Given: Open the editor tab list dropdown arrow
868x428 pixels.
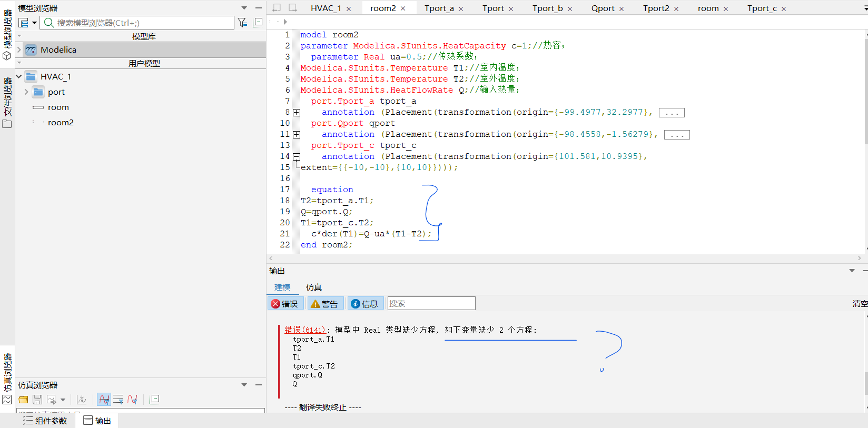Looking at the screenshot, I should [865, 8].
